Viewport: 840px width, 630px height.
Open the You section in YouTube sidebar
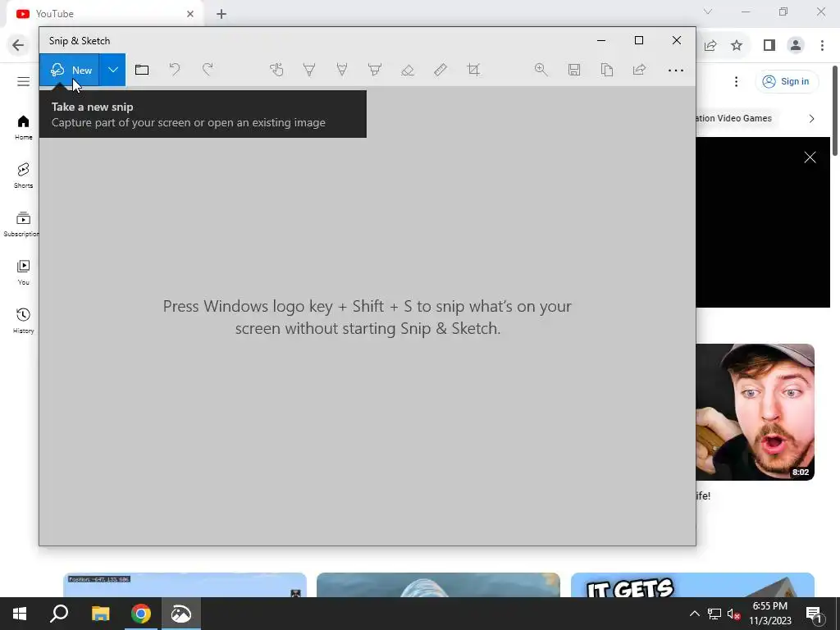coord(23,272)
